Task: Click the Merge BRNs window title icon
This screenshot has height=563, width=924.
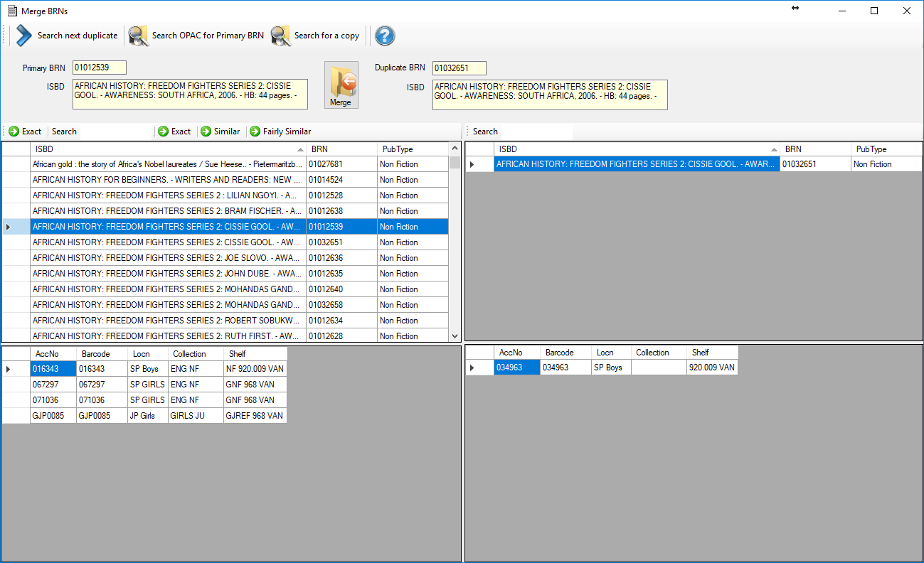Action: [12, 11]
